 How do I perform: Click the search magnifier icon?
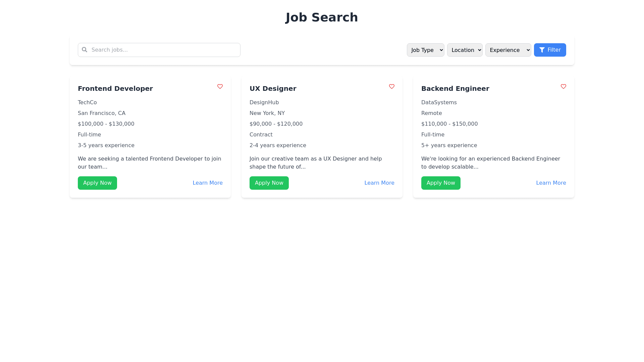(x=85, y=50)
